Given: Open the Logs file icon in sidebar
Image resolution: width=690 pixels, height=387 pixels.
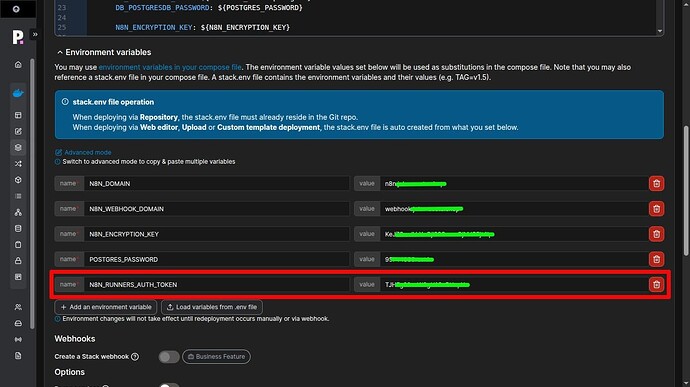Looking at the screenshot, I should coord(18,356).
